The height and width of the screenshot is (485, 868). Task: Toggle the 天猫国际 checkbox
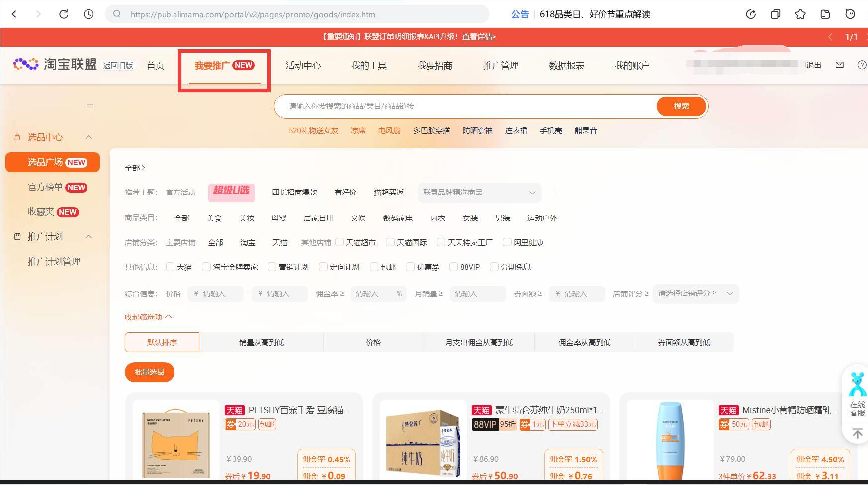pos(390,242)
